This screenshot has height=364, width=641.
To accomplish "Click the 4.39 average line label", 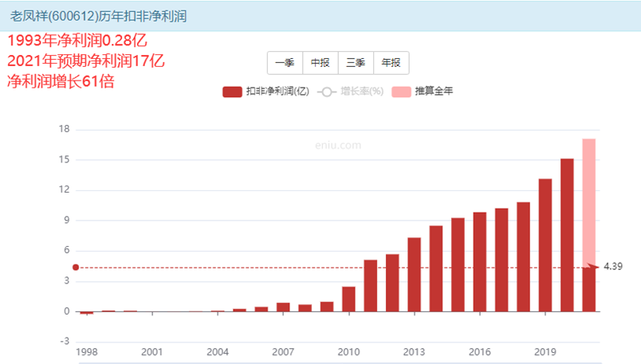I will (613, 266).
